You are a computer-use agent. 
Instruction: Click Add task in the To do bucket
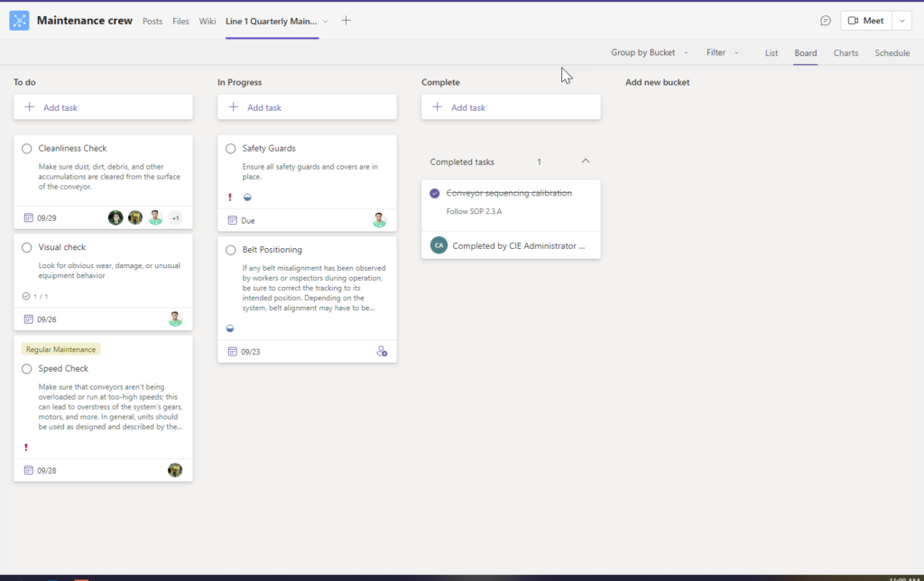click(103, 107)
